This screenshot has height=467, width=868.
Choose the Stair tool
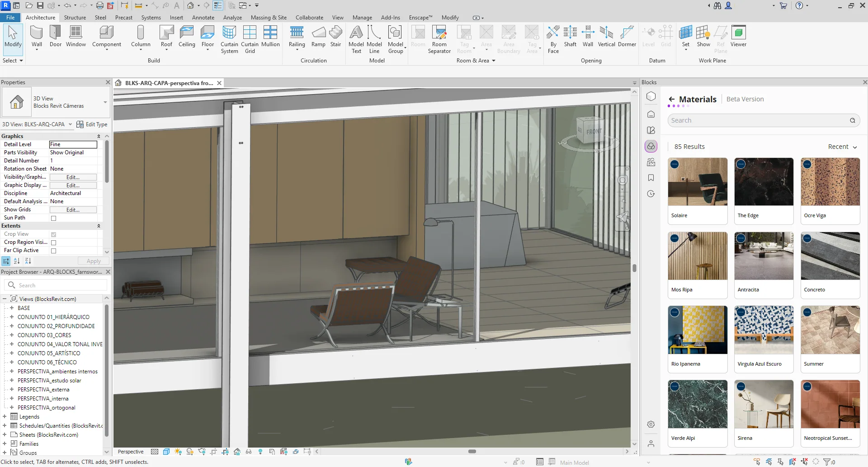[x=335, y=36]
